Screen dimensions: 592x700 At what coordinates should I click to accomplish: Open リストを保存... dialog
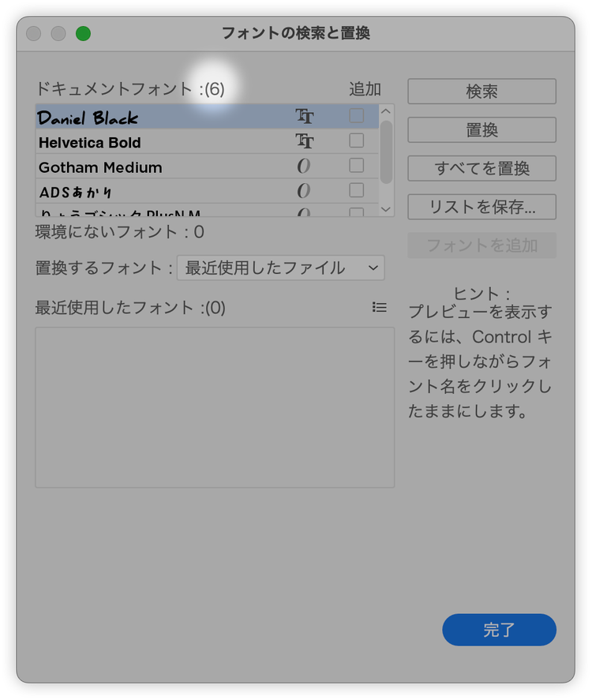click(x=481, y=207)
